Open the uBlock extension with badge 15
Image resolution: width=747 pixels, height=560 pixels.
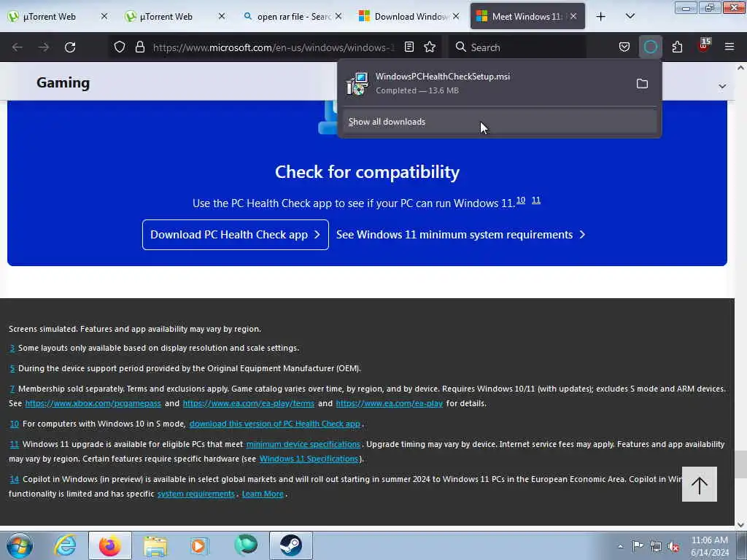tap(703, 46)
